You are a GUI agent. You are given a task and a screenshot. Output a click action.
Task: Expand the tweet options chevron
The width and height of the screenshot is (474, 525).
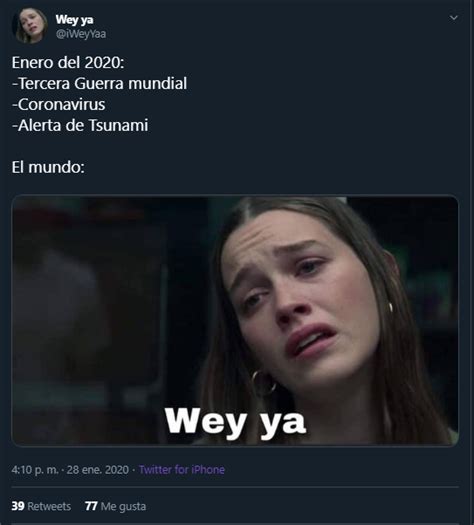[454, 17]
